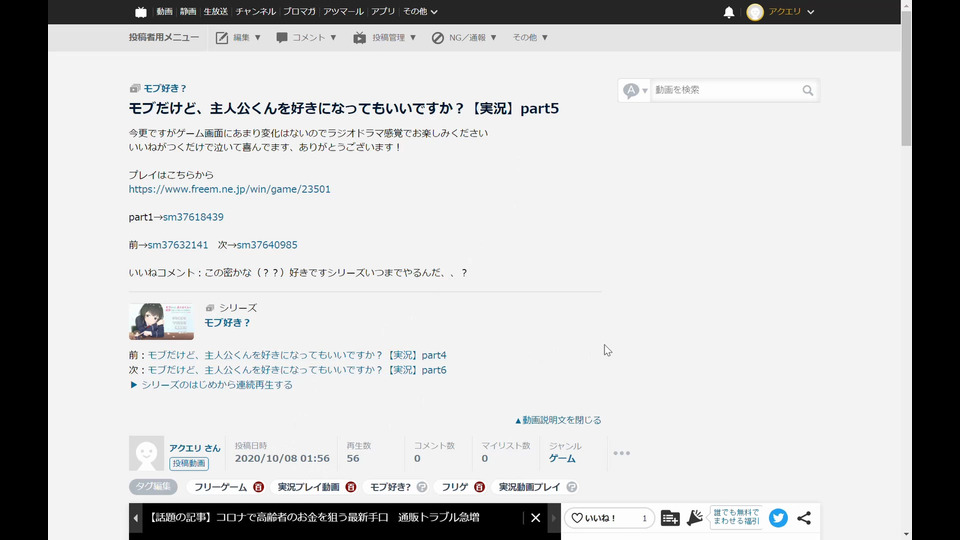The image size is (960, 540).
Task: Open the アクエリ uploader profile link
Action: pyautogui.click(x=195, y=448)
